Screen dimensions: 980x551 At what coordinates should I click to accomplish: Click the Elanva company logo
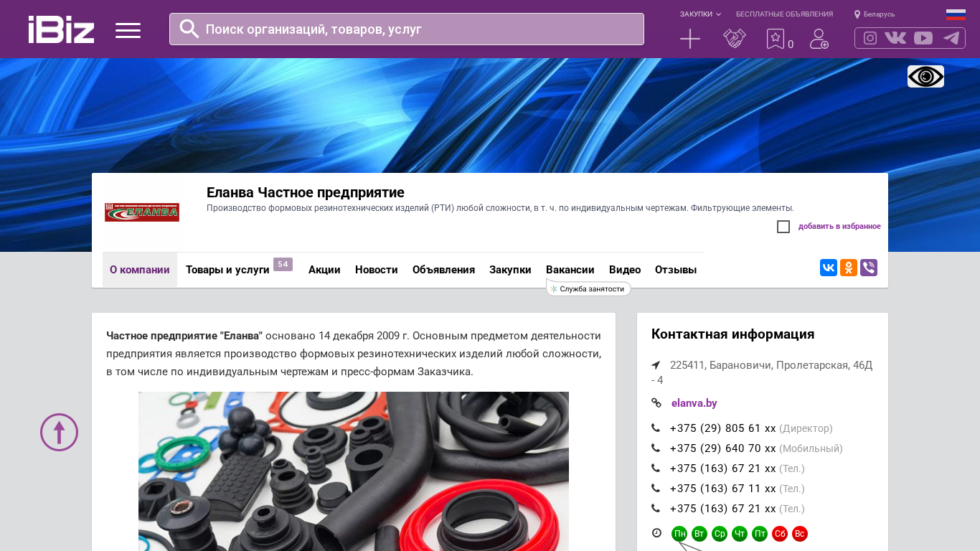142,212
